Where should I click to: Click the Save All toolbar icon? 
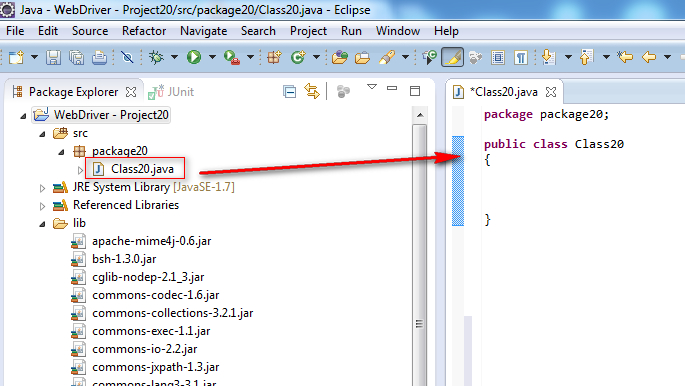click(76, 57)
